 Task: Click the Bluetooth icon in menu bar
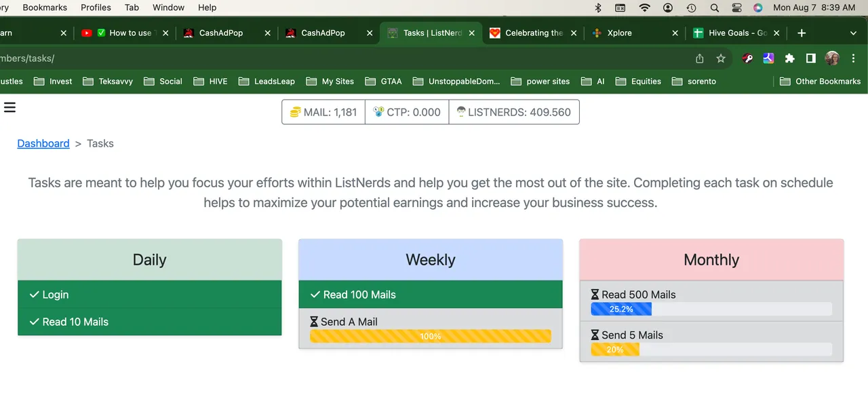pyautogui.click(x=598, y=7)
